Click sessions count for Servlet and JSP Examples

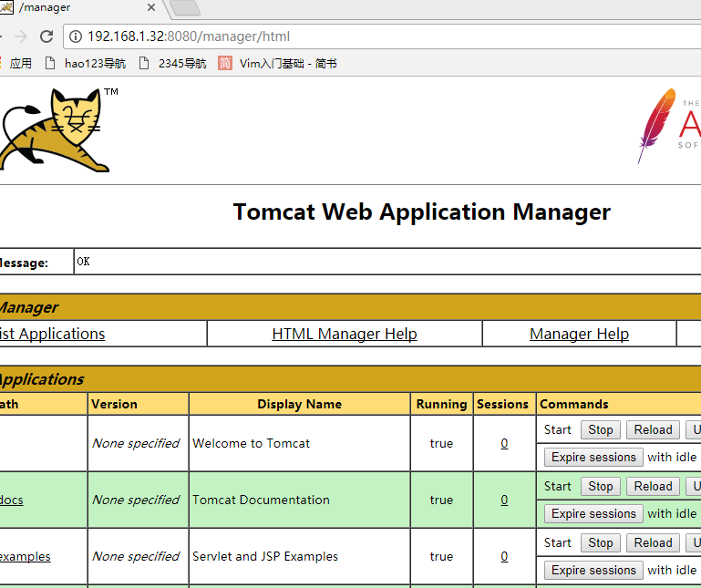(x=504, y=556)
